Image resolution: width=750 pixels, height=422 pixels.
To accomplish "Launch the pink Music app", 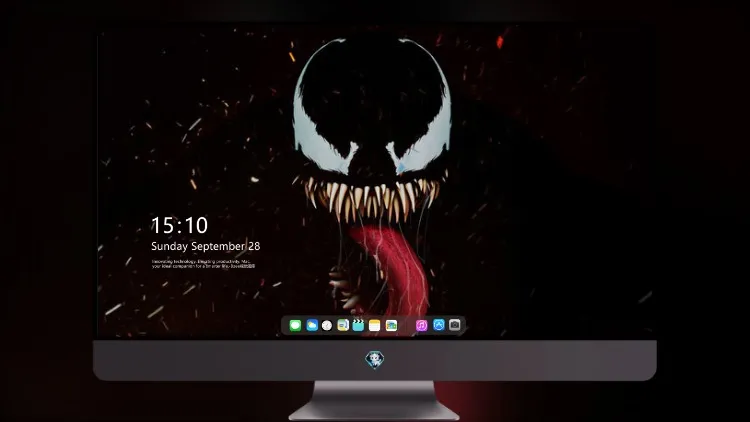I will tap(421, 325).
